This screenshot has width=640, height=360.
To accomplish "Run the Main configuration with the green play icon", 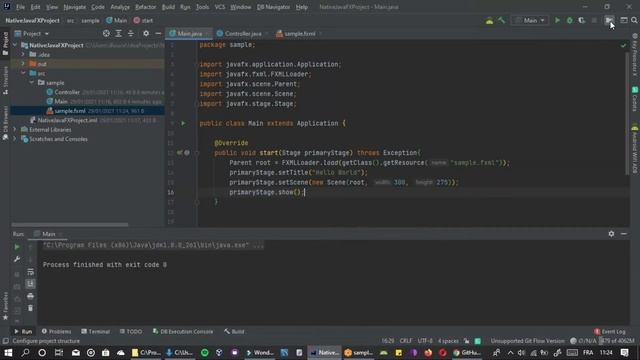I will pyautogui.click(x=557, y=20).
